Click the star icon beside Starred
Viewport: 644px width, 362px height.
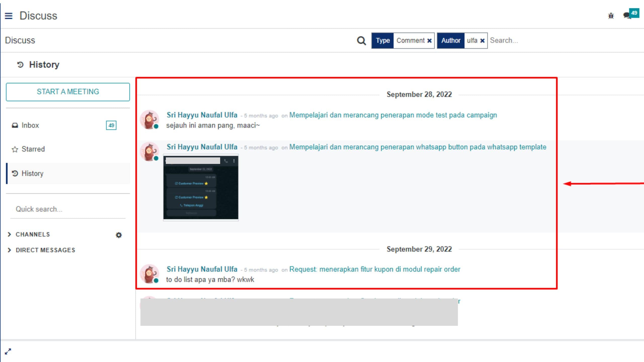click(15, 149)
